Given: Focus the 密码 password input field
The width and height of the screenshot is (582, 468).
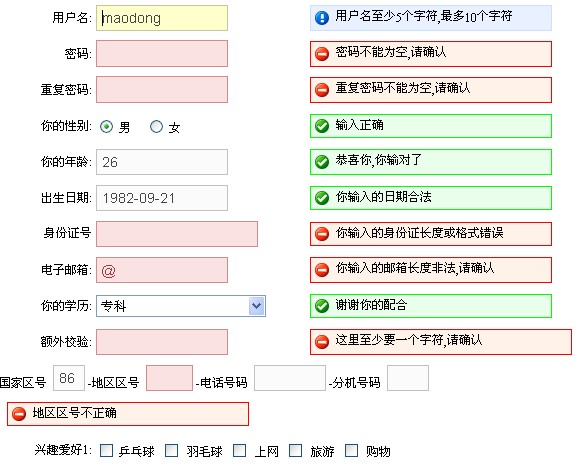Looking at the screenshot, I should 162,53.
